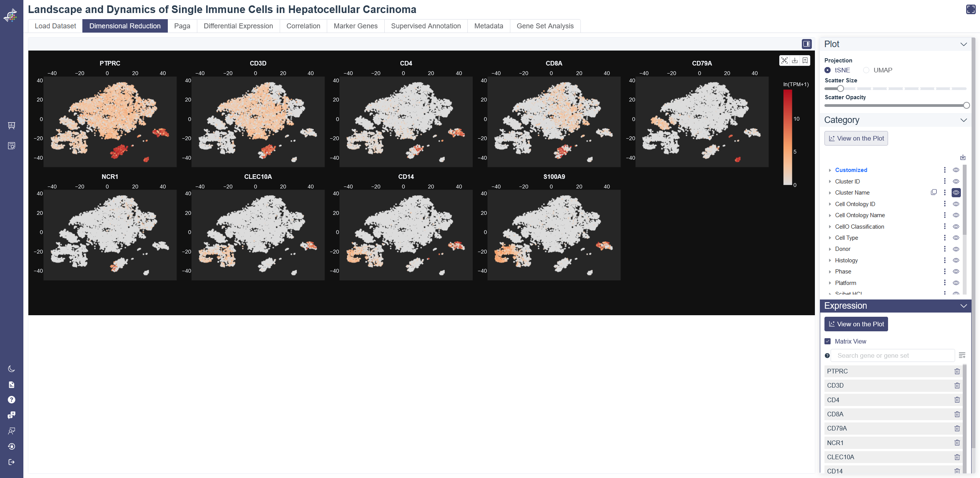Delete the PTPRC gene from list

[957, 371]
